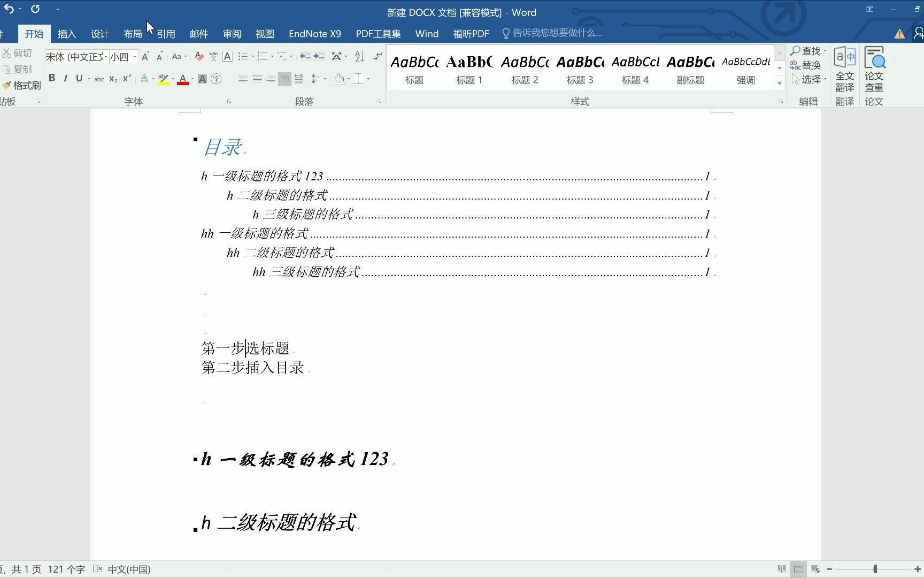
Task: Decrease indent with the left-arrow indent icon
Action: click(x=305, y=56)
